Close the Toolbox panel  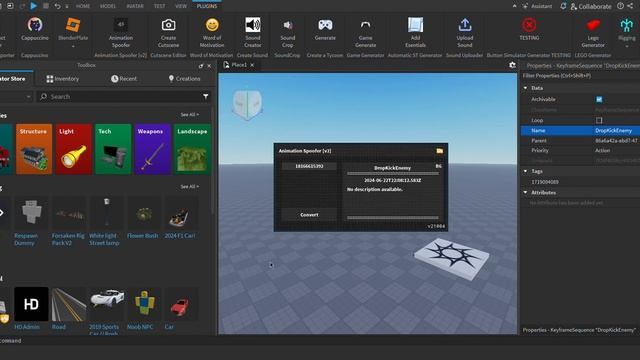tap(209, 65)
